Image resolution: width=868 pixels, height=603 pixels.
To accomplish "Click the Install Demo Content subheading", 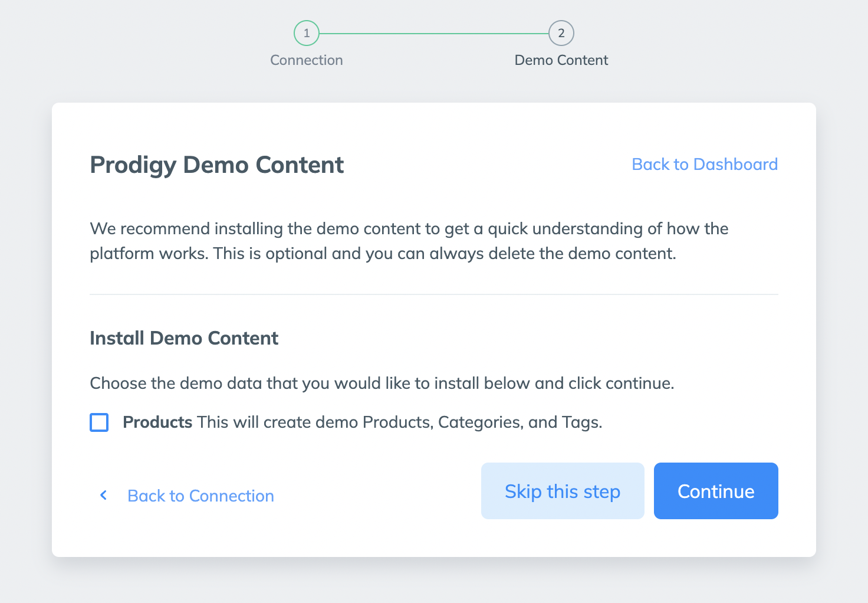I will (x=184, y=338).
